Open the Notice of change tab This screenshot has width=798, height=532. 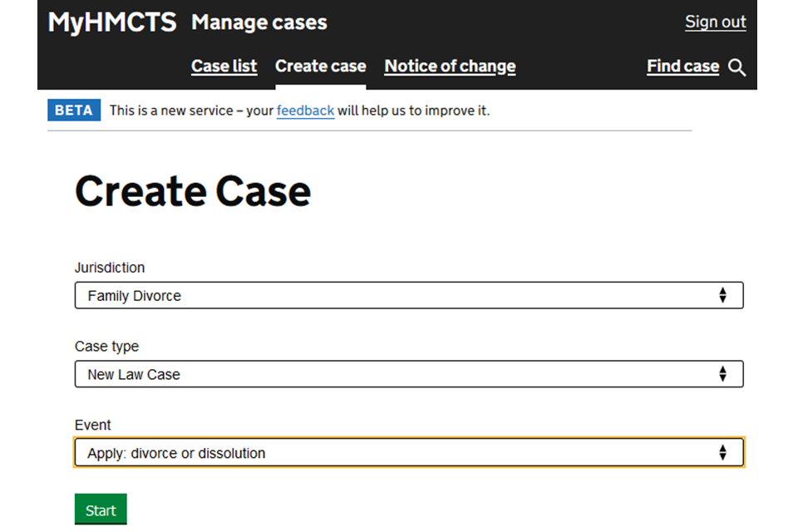(450, 66)
